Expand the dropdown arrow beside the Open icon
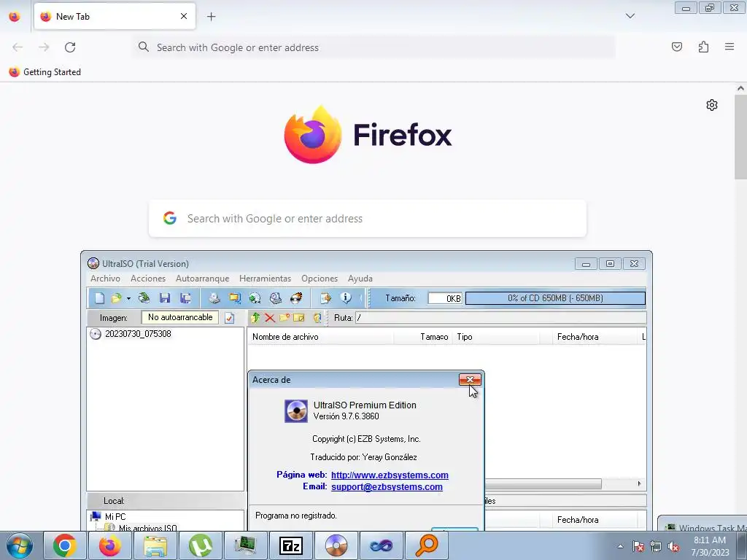 coord(128,298)
